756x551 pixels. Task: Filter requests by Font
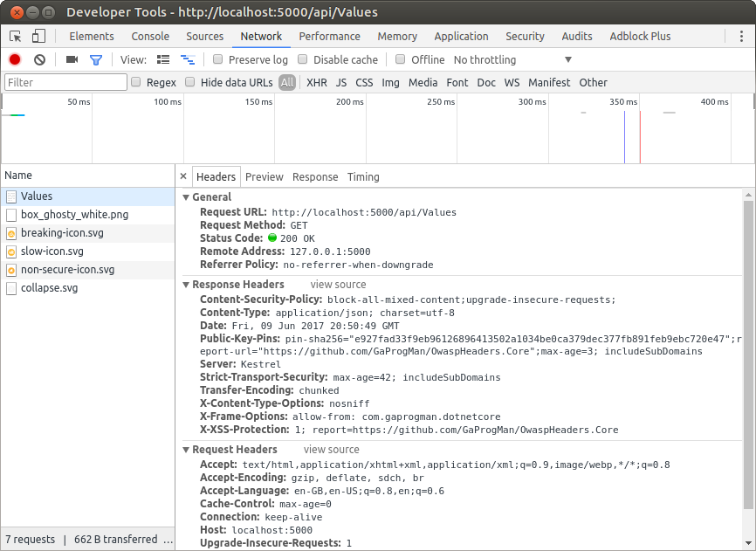457,82
